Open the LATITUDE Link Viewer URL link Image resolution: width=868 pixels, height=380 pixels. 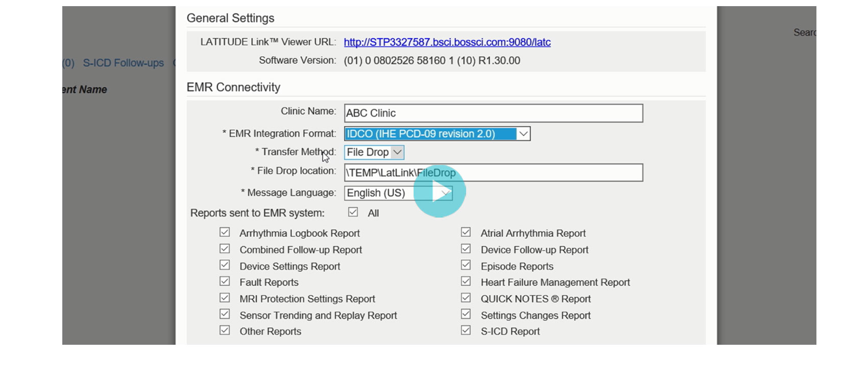447,42
